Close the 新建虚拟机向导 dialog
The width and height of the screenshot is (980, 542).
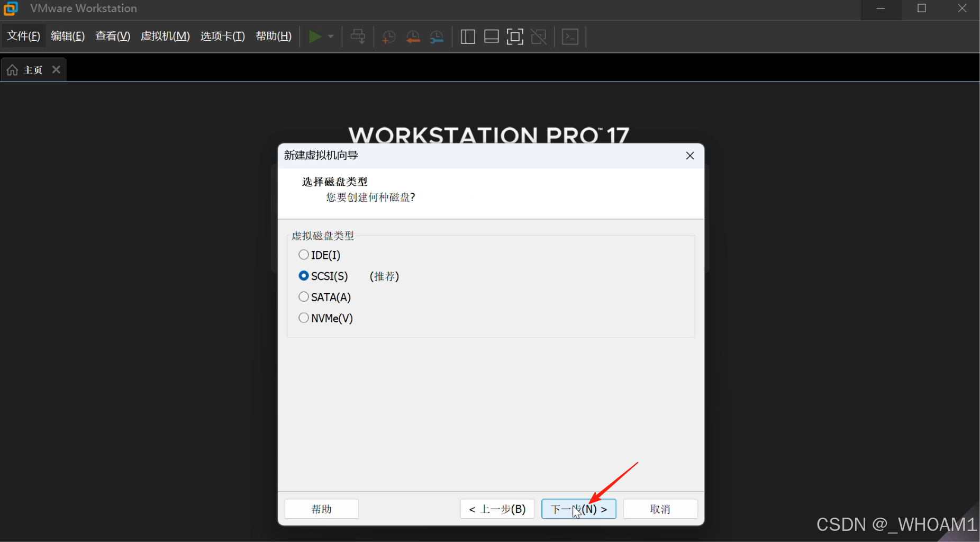[x=690, y=156]
